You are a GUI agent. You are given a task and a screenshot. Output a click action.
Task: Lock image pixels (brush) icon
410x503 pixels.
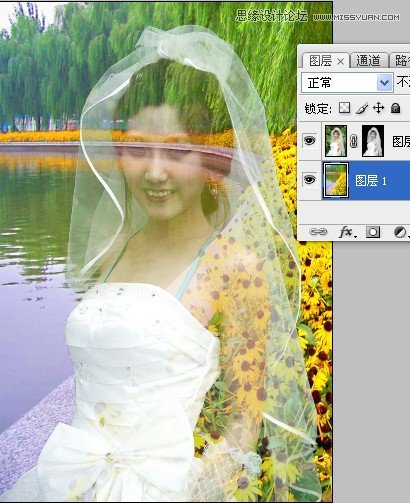point(362,108)
